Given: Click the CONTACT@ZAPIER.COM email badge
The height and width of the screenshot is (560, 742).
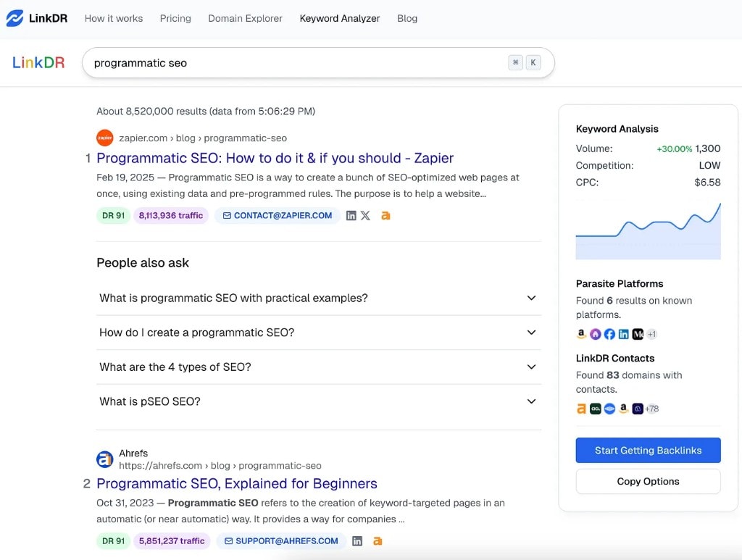Looking at the screenshot, I should click(277, 215).
